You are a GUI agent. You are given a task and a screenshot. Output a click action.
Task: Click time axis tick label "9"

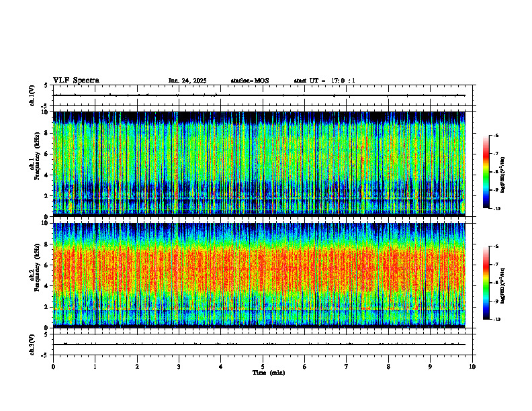point(430,367)
